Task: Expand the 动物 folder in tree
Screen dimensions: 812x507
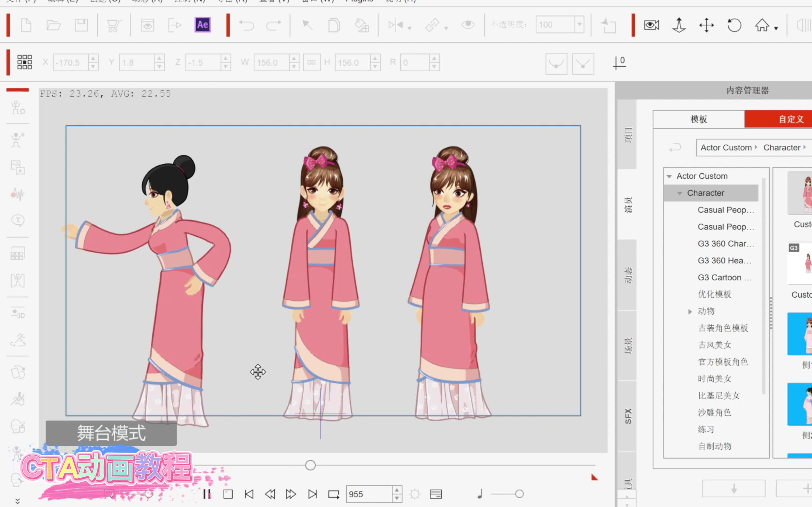Action: [x=690, y=311]
